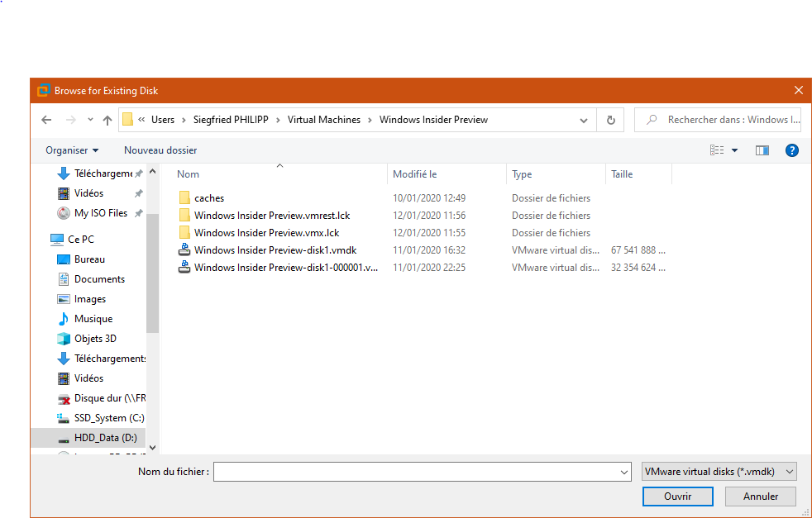Refresh the current folder view
The height and width of the screenshot is (518, 812).
(x=610, y=120)
